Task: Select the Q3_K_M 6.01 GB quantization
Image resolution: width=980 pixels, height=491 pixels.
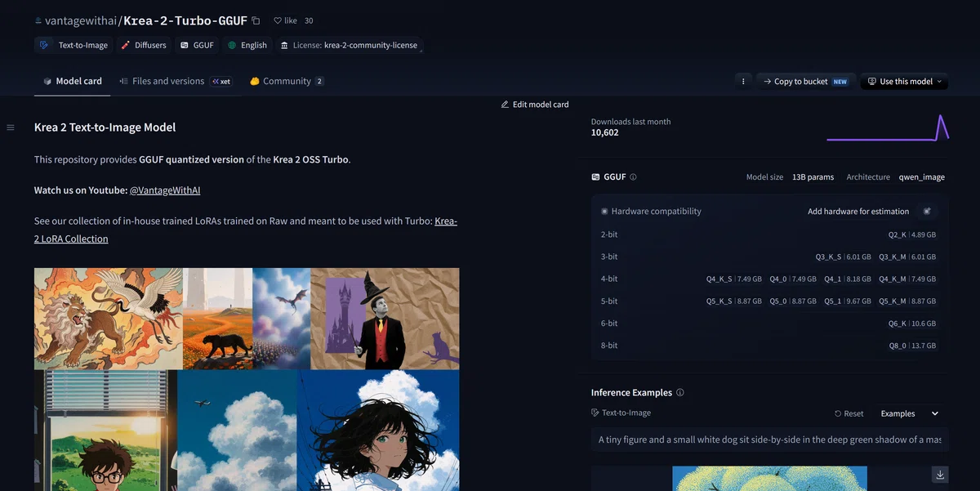Action: (x=907, y=257)
